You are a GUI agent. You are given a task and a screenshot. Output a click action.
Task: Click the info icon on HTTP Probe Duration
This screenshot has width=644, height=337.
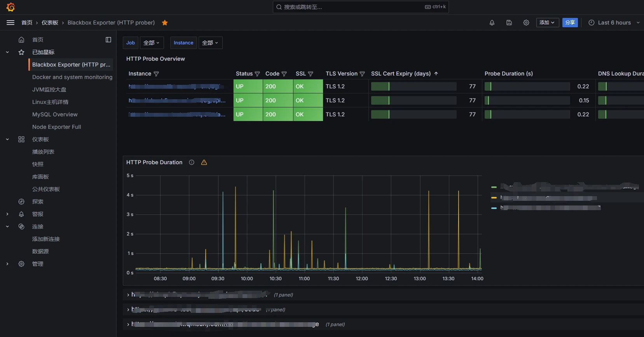(192, 162)
